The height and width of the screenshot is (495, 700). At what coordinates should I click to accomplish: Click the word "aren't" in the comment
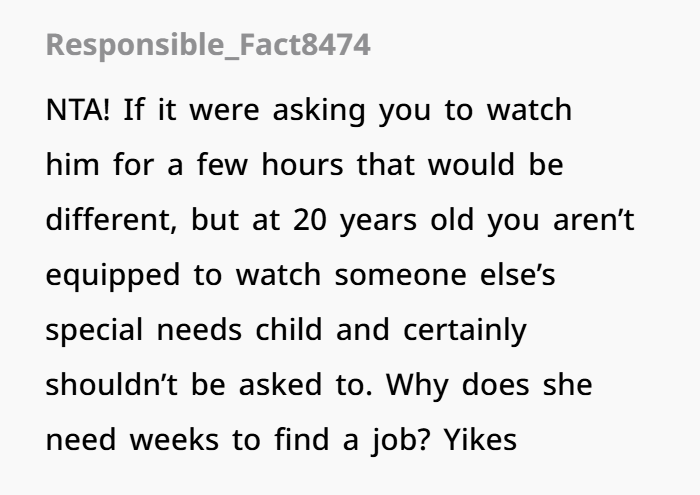coord(594,220)
